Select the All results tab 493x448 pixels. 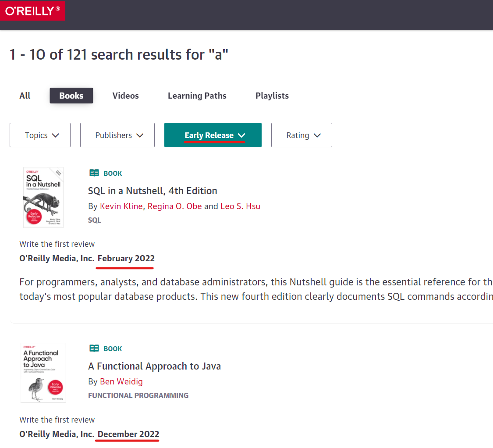[25, 96]
